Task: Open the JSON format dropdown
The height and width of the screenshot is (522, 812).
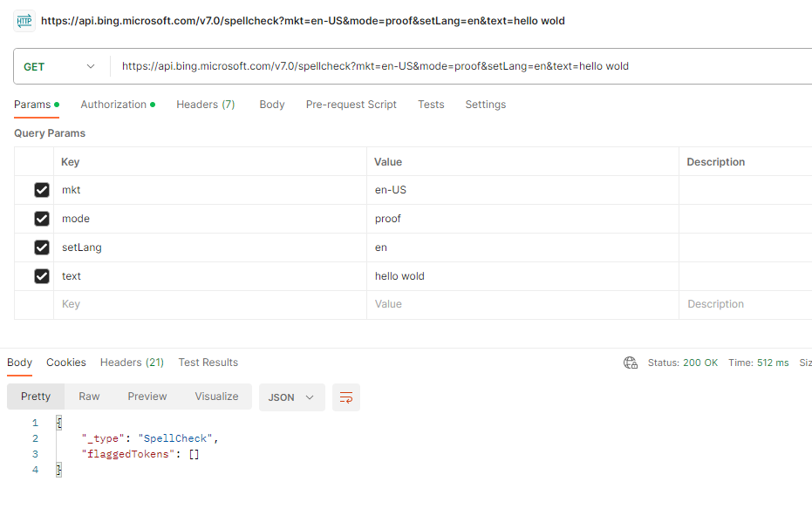Action: click(x=291, y=397)
